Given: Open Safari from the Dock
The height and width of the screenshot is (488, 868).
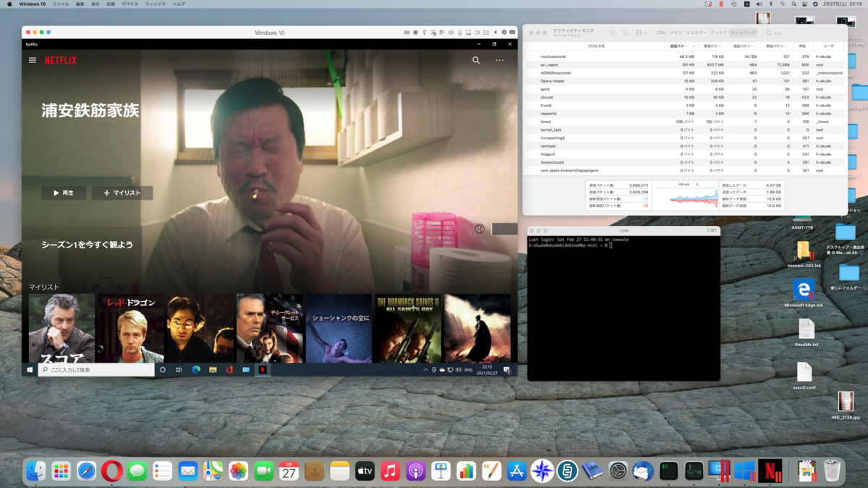Looking at the screenshot, I should point(86,471).
